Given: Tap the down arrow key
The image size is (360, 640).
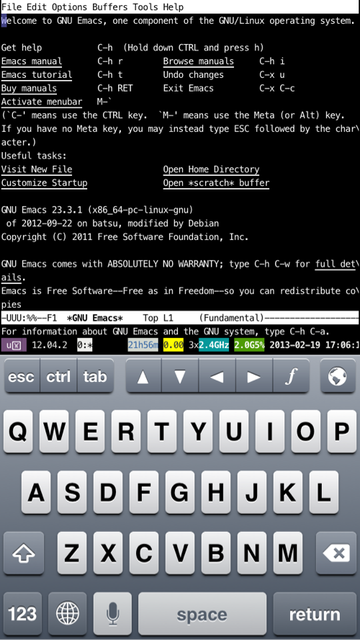Looking at the screenshot, I should [x=180, y=376].
